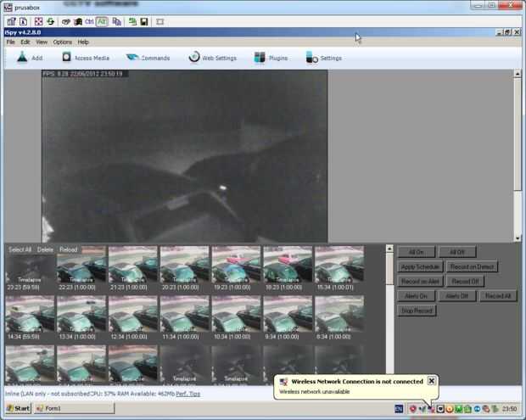Image resolution: width=526 pixels, height=420 pixels.
Task: Open Commands toolbar item
Action: coord(148,58)
